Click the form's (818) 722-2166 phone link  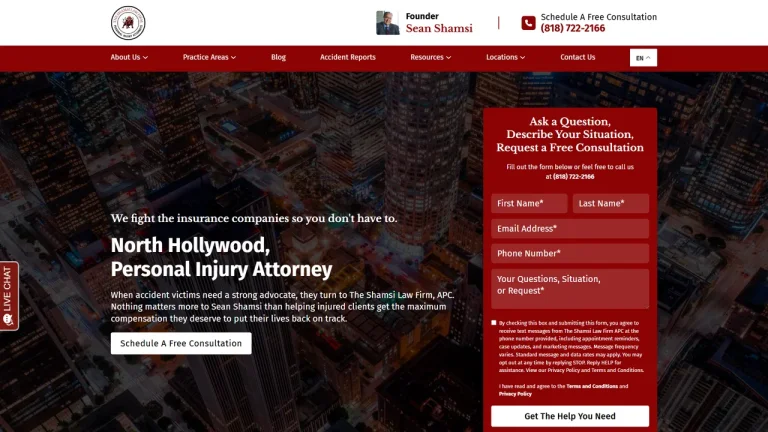coord(574,177)
